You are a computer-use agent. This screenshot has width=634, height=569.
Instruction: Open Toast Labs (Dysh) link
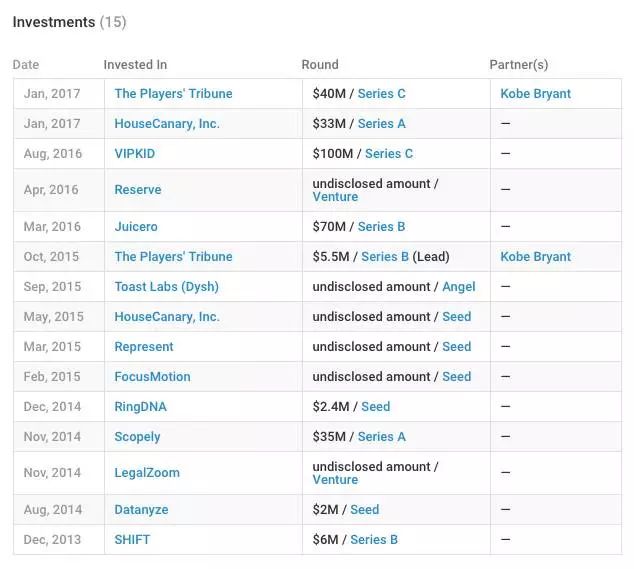coord(166,287)
